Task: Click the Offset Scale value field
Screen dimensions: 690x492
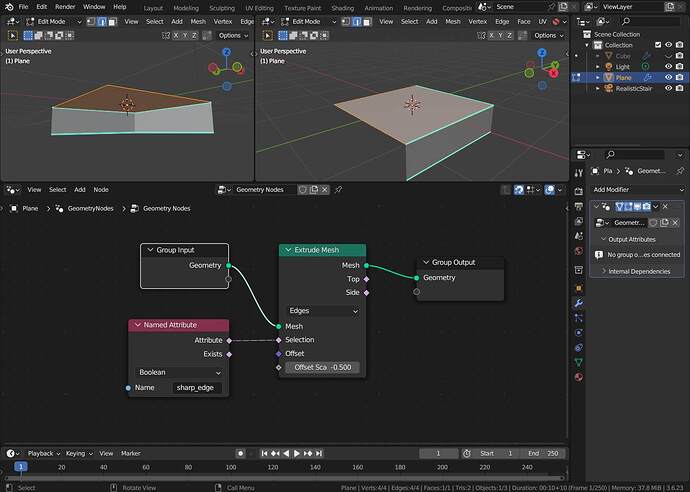Action: point(323,367)
